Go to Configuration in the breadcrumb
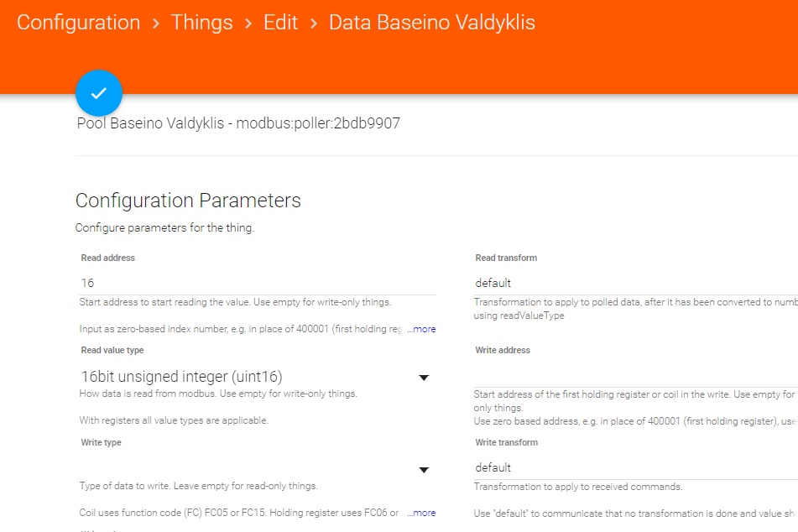 79,23
